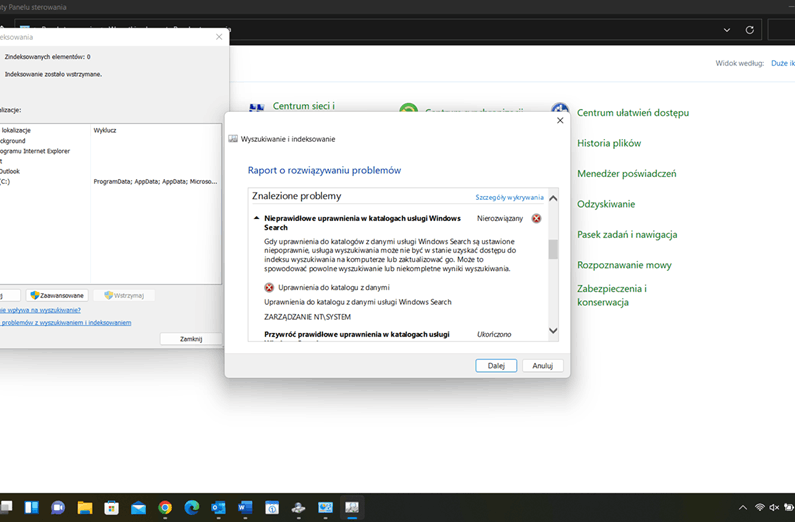The height and width of the screenshot is (523, 795).
Task: Open Odzyskiwanie in Control Panel
Action: [x=606, y=204]
